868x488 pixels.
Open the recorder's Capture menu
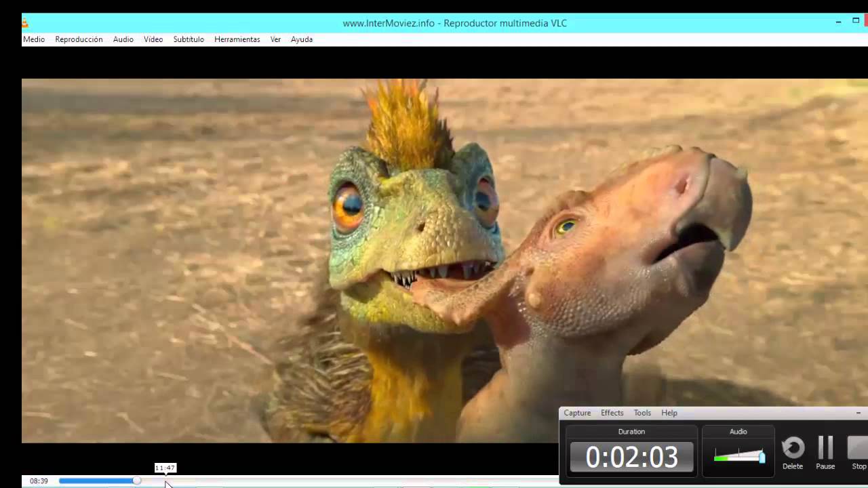(x=577, y=413)
